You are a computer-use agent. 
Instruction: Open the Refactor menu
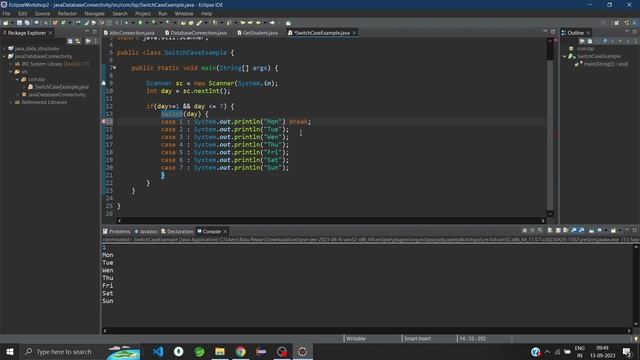pyautogui.click(x=67, y=13)
